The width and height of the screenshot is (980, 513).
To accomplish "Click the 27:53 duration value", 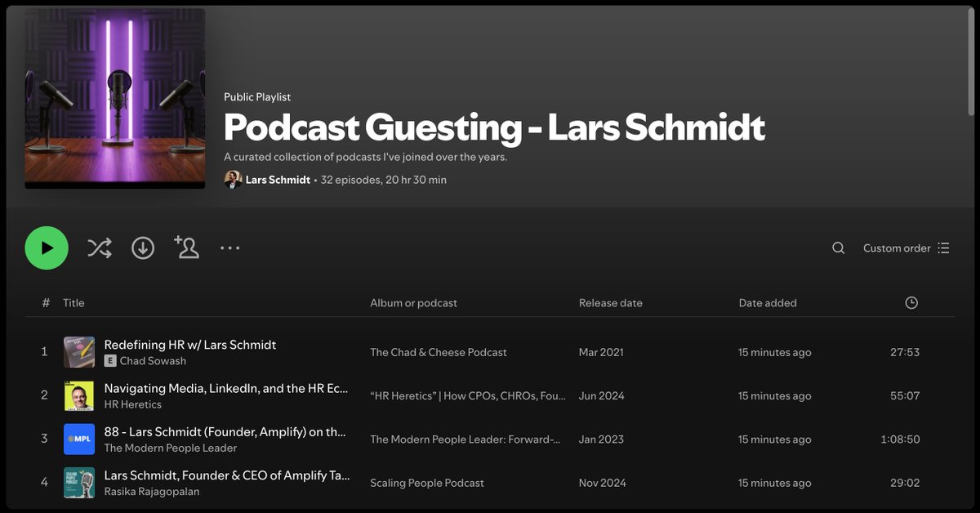I will 905,352.
